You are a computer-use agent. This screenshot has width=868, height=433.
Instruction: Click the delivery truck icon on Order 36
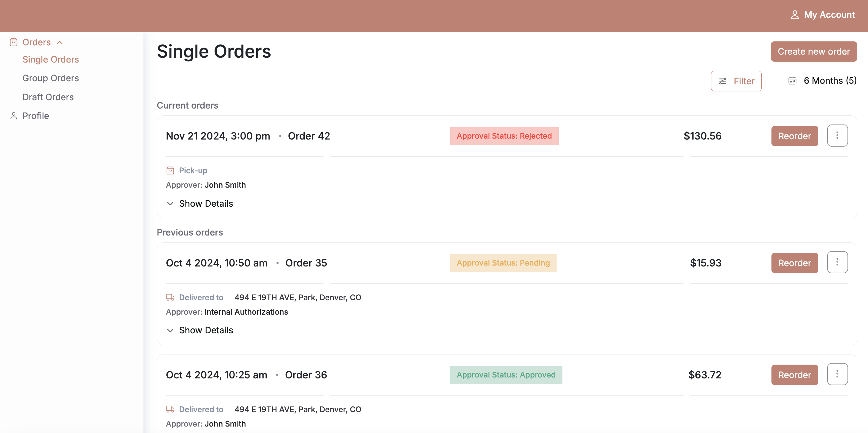(170, 409)
